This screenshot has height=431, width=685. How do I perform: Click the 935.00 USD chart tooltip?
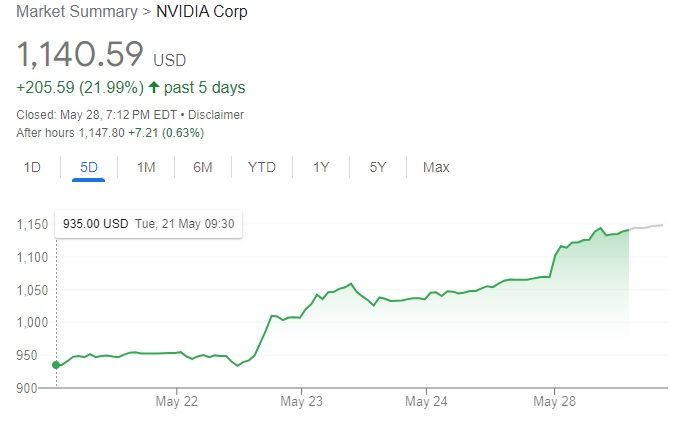point(148,224)
